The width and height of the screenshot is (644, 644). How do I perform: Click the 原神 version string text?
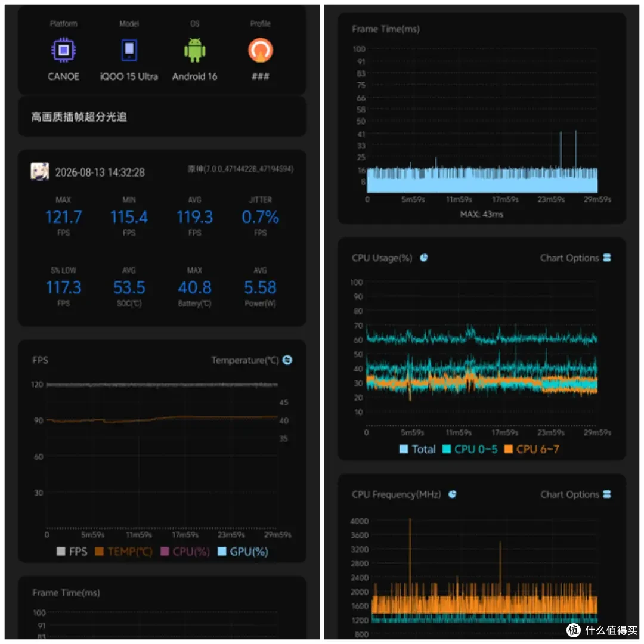pos(241,169)
